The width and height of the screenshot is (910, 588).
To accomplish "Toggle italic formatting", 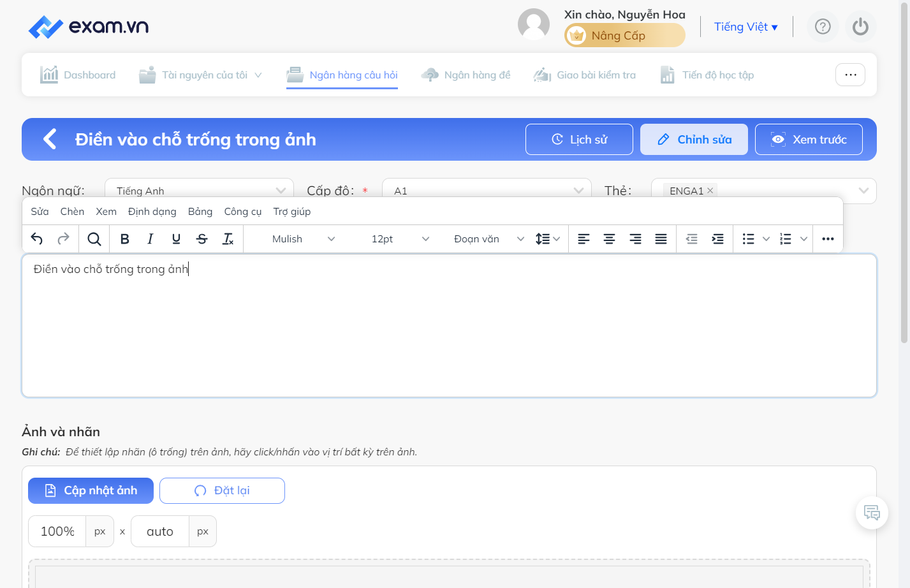I will tap(150, 239).
